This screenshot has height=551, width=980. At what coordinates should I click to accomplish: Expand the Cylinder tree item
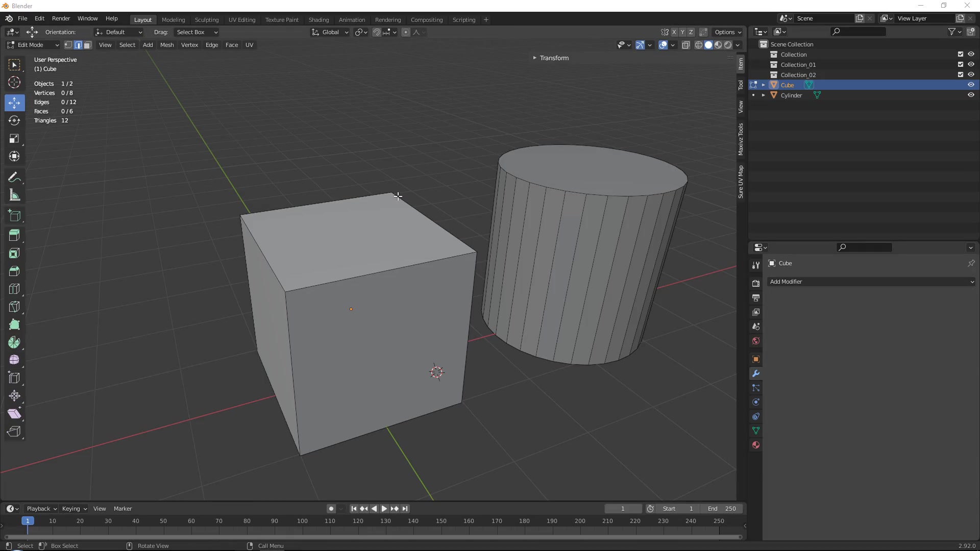pyautogui.click(x=764, y=95)
